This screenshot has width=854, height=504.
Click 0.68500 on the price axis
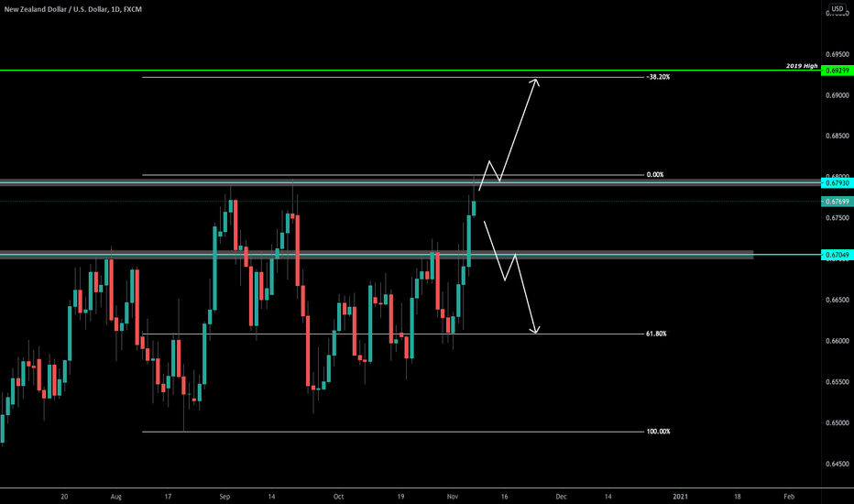pos(838,137)
